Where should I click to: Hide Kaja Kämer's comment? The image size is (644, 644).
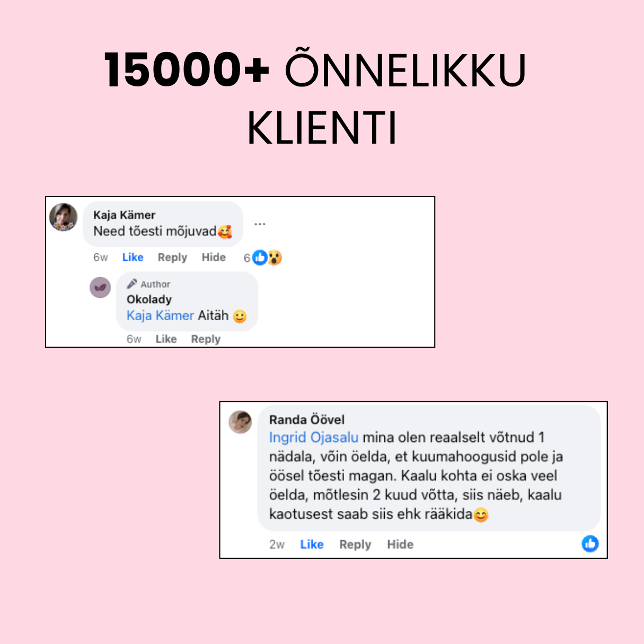click(x=214, y=258)
